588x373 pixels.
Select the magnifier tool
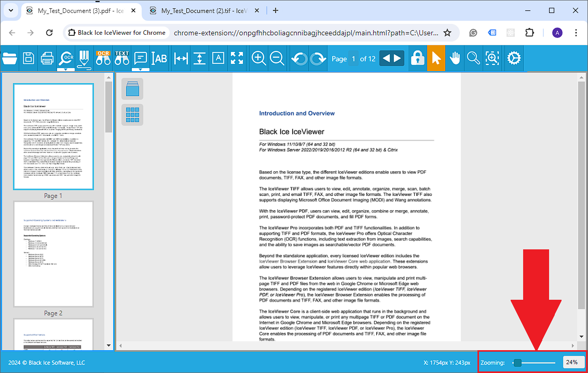click(x=473, y=58)
